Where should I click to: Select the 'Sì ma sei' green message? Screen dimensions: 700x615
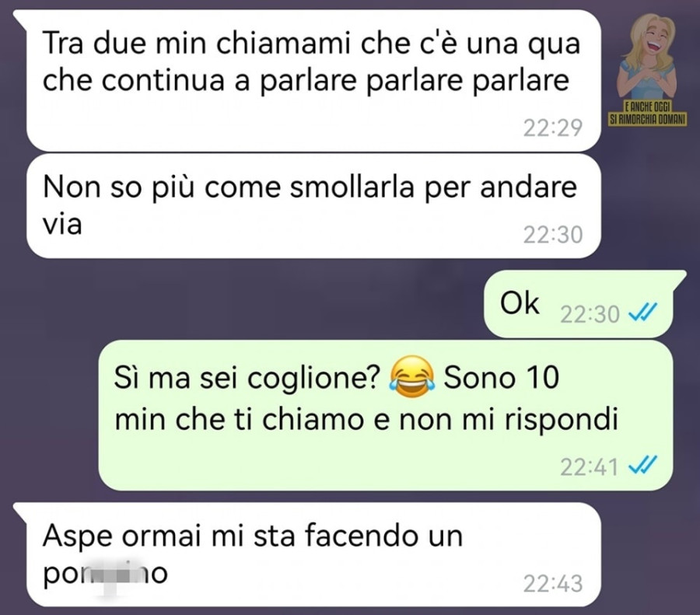(x=386, y=415)
